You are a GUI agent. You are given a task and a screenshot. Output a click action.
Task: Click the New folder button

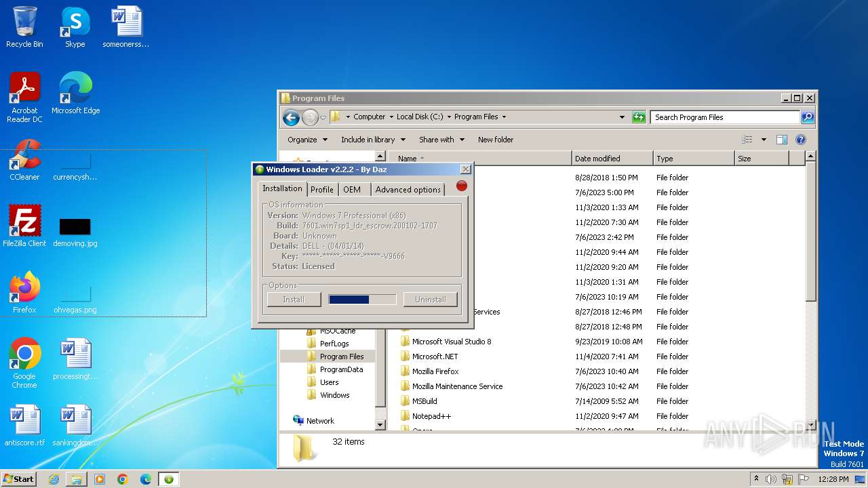(496, 140)
